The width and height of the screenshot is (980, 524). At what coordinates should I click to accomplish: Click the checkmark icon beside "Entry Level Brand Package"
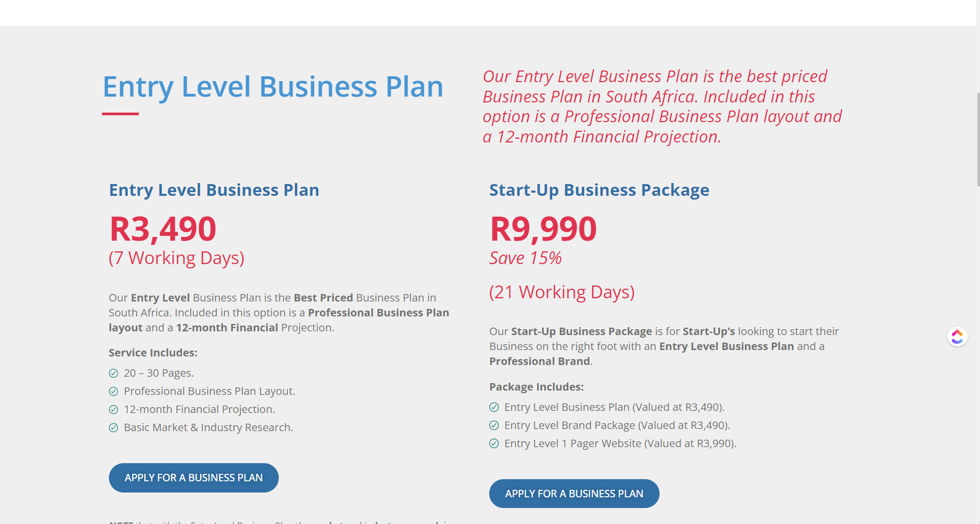pos(494,425)
